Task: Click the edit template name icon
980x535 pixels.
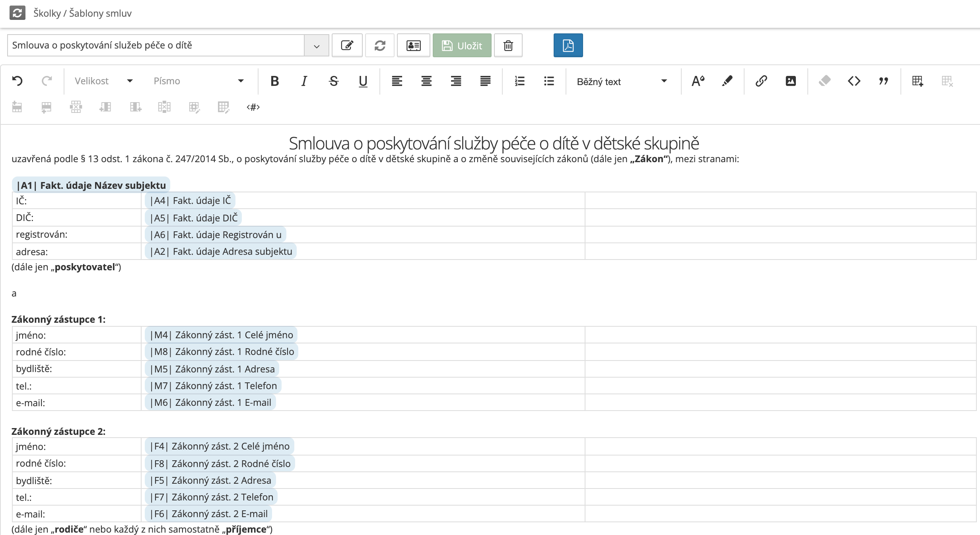Action: (347, 45)
